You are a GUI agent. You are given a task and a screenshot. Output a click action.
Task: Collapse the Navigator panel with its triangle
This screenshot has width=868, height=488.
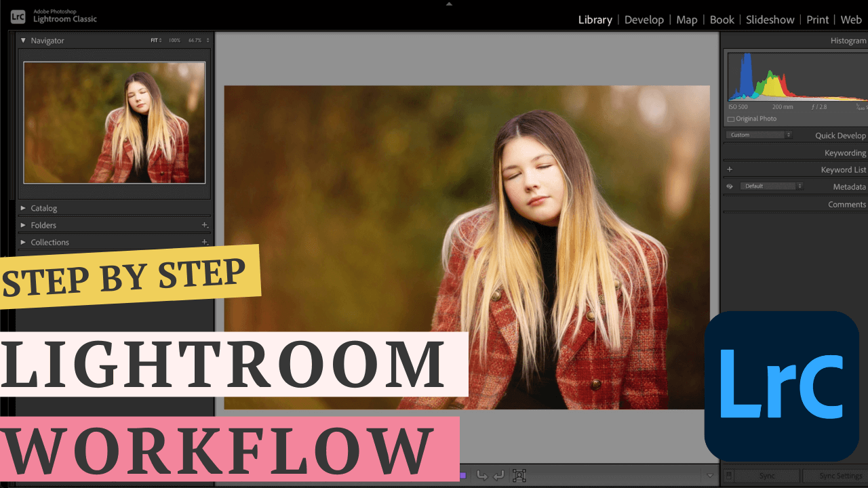tap(22, 41)
